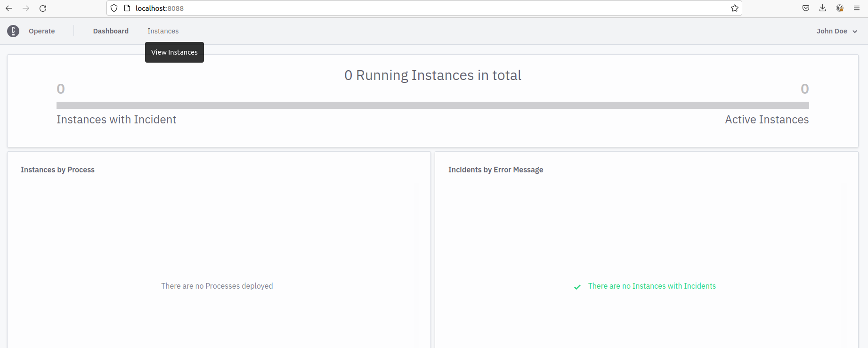Open the John Doe user dropdown

831,31
